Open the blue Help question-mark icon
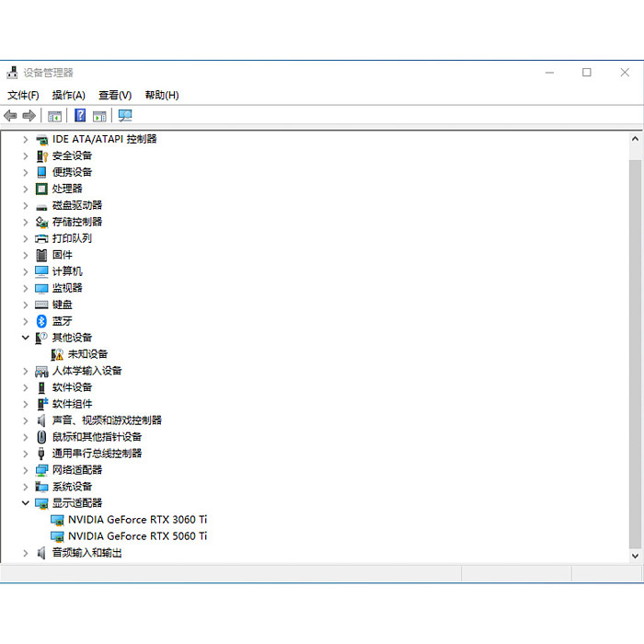 (80, 115)
